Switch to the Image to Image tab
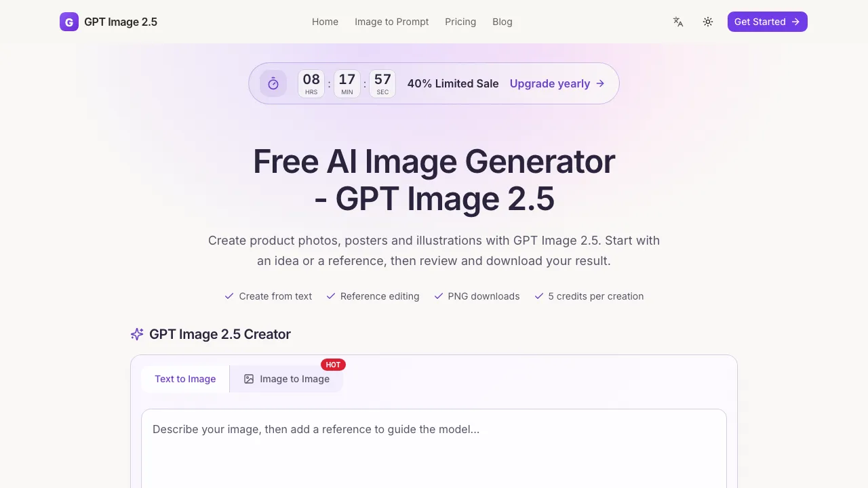The image size is (868, 488). [286, 379]
